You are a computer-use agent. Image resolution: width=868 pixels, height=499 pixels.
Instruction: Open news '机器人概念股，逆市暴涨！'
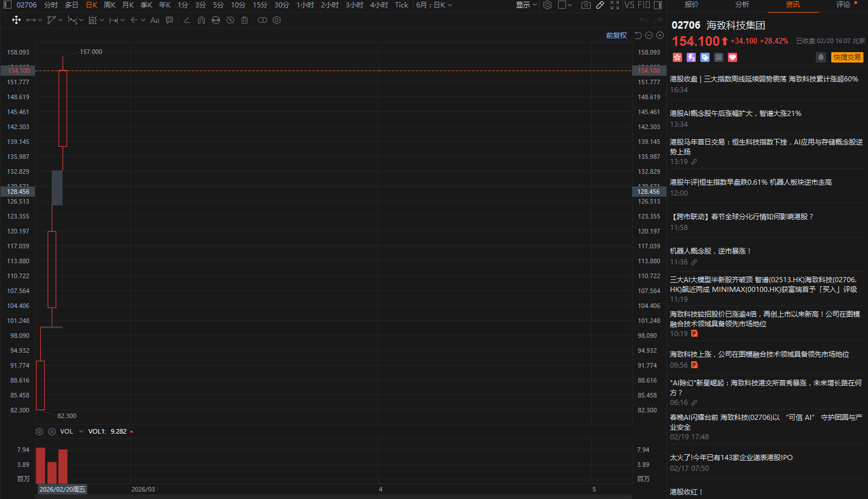[710, 251]
